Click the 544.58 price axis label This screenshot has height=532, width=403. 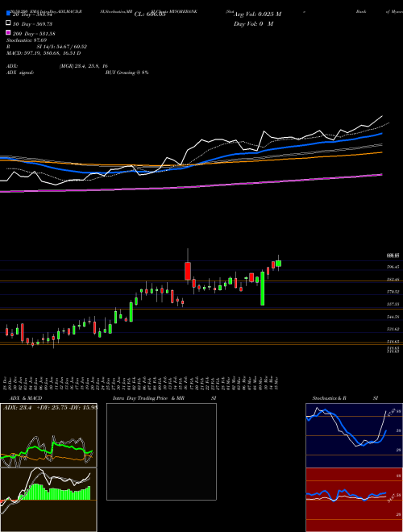click(x=393, y=317)
